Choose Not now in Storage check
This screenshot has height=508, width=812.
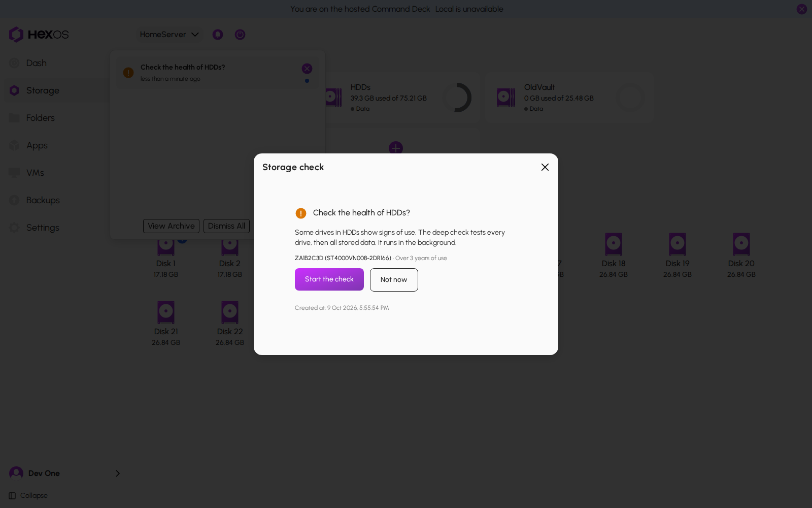coord(394,280)
